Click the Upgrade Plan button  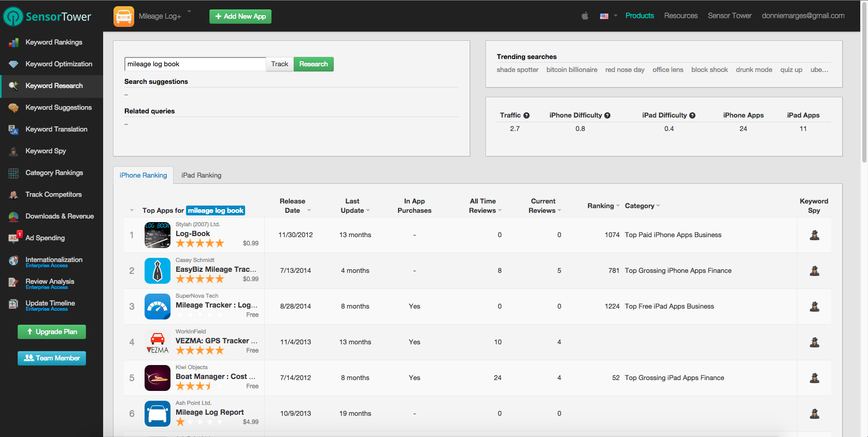point(52,332)
